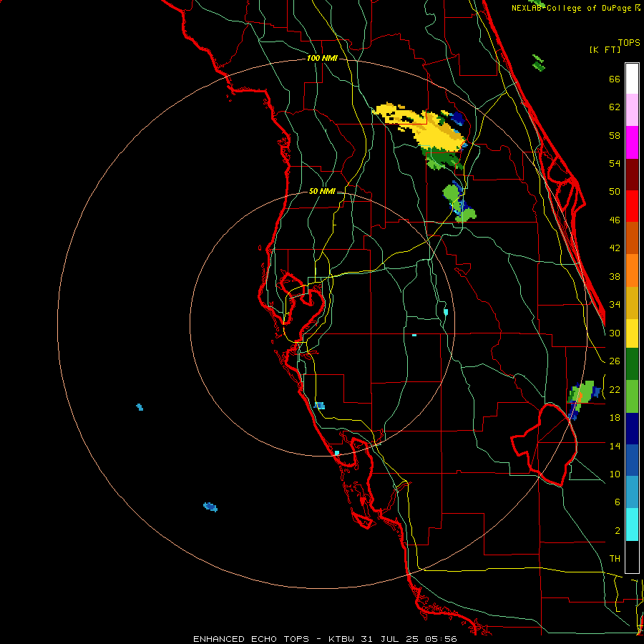Choose the navy blue legend band

point(632,429)
